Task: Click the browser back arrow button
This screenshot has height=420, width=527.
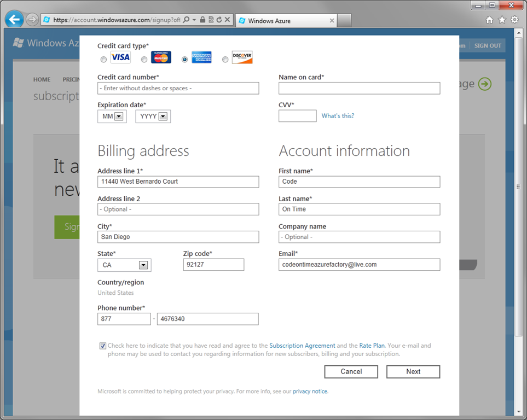Action: tap(14, 20)
